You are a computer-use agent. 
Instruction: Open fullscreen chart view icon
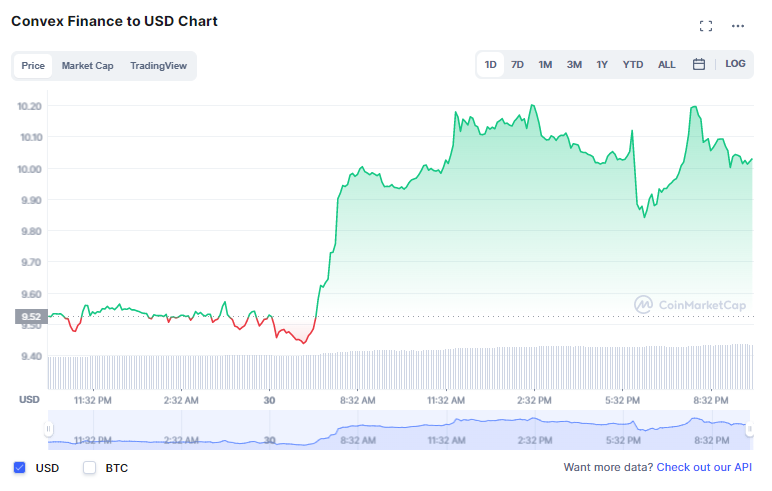(x=706, y=26)
